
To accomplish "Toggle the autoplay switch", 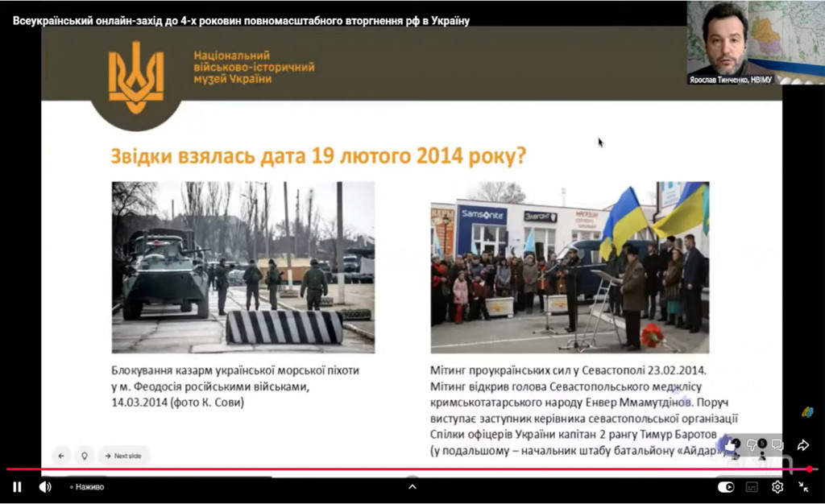I will 726,487.
